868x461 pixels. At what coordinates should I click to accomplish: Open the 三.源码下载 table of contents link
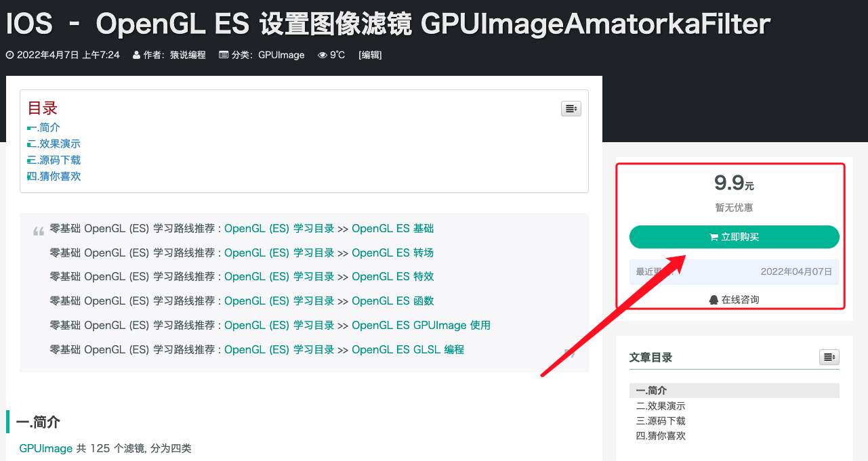pyautogui.click(x=54, y=160)
